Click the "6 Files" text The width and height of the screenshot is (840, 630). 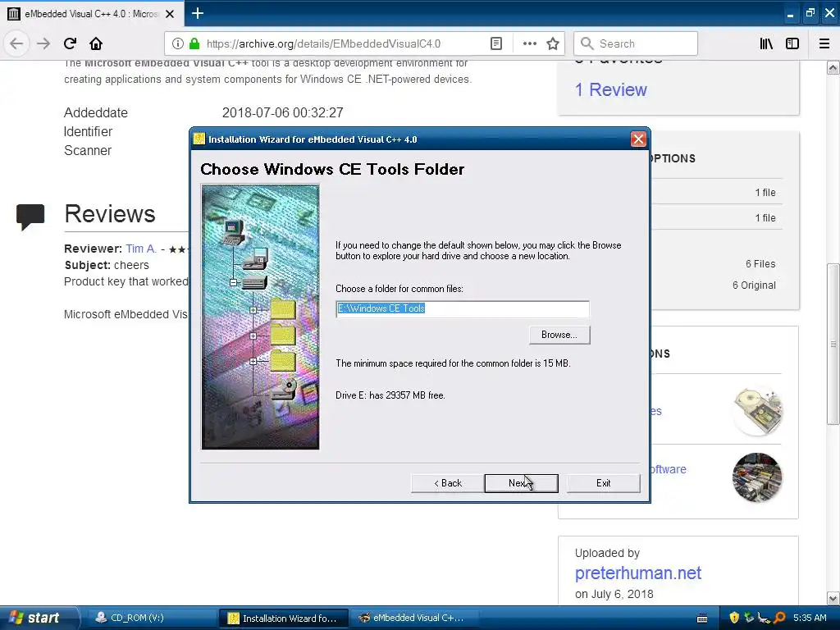tap(760, 263)
